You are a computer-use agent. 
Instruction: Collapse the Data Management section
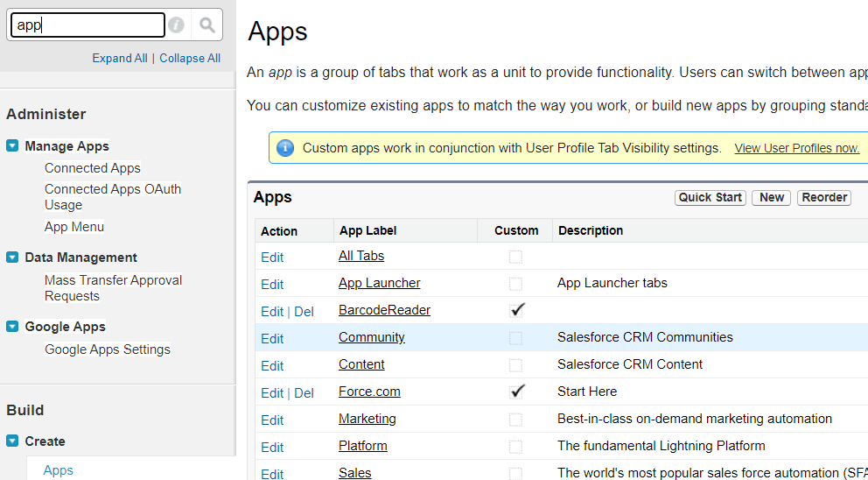coord(12,258)
